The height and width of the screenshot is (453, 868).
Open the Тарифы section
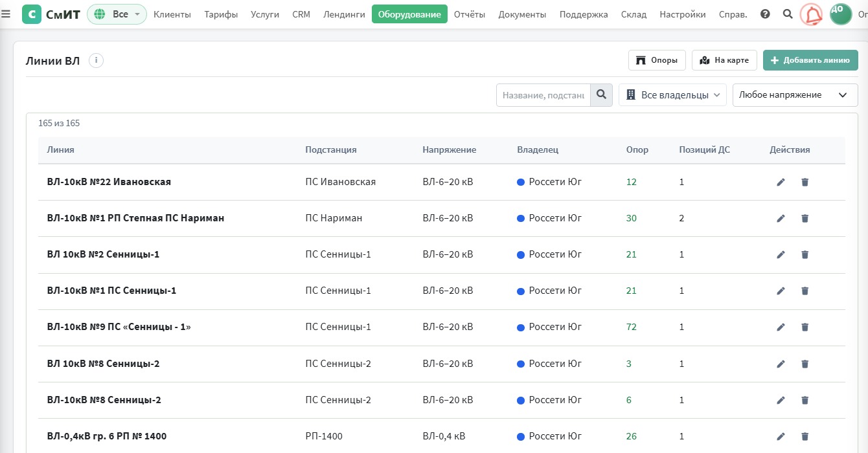221,14
